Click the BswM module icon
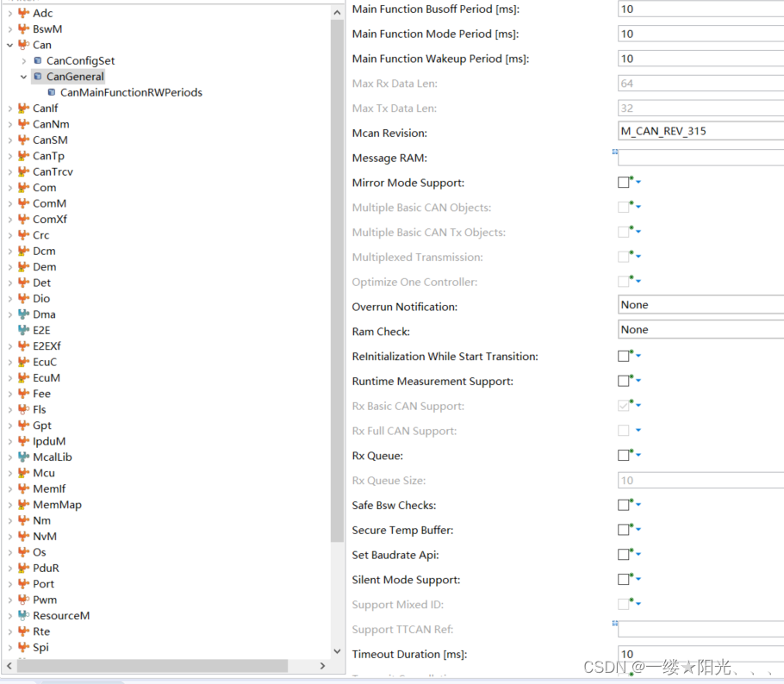This screenshot has height=684, width=784. [x=24, y=28]
